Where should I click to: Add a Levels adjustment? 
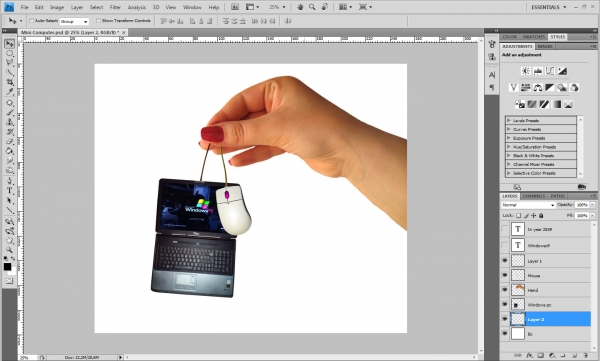tap(538, 71)
